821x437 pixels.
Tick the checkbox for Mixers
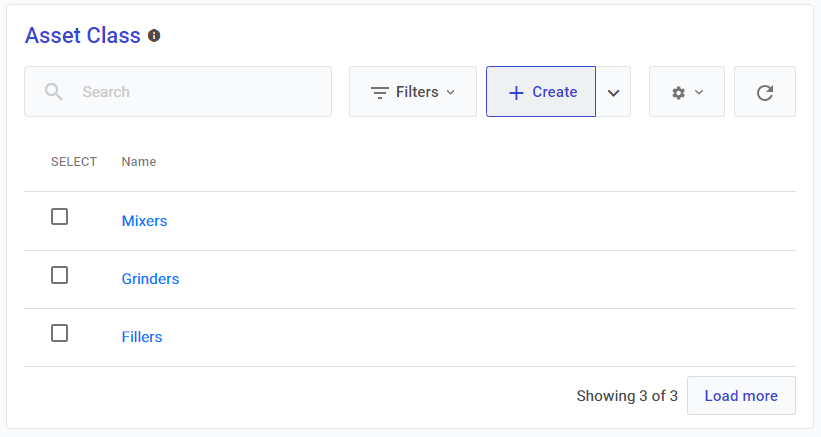[x=60, y=217]
